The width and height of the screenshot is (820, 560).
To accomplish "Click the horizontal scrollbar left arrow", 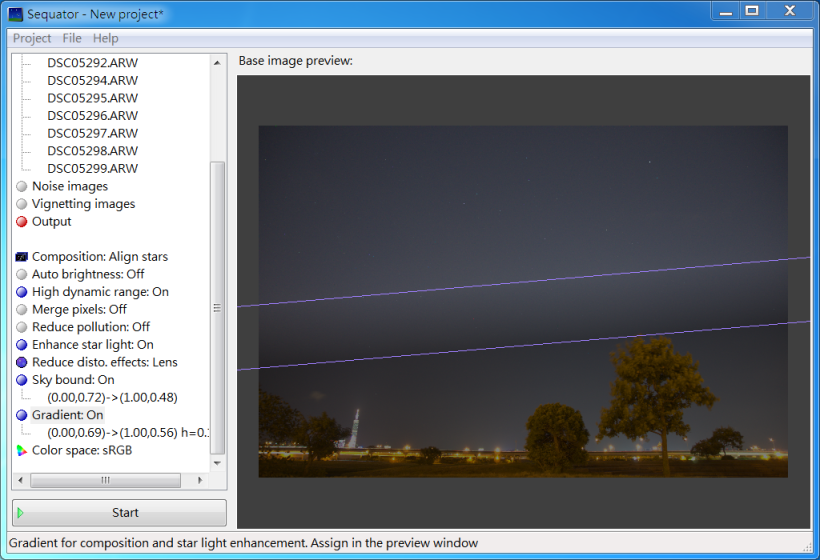I will (20, 480).
